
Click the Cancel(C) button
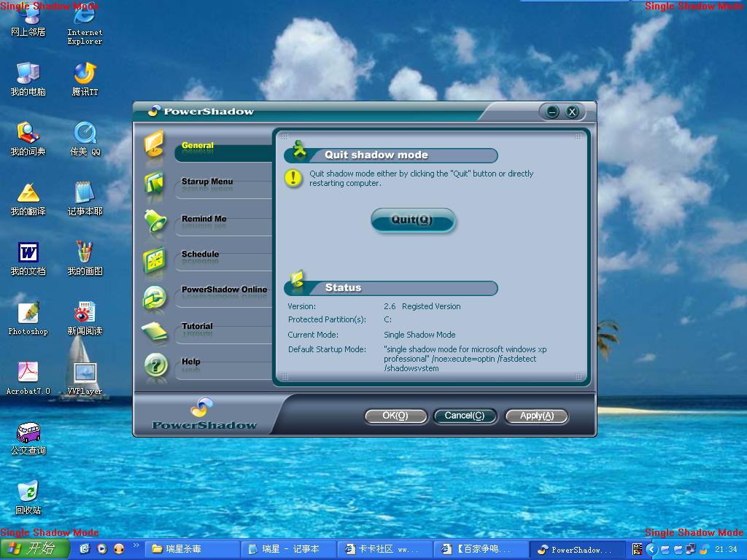[x=465, y=416]
